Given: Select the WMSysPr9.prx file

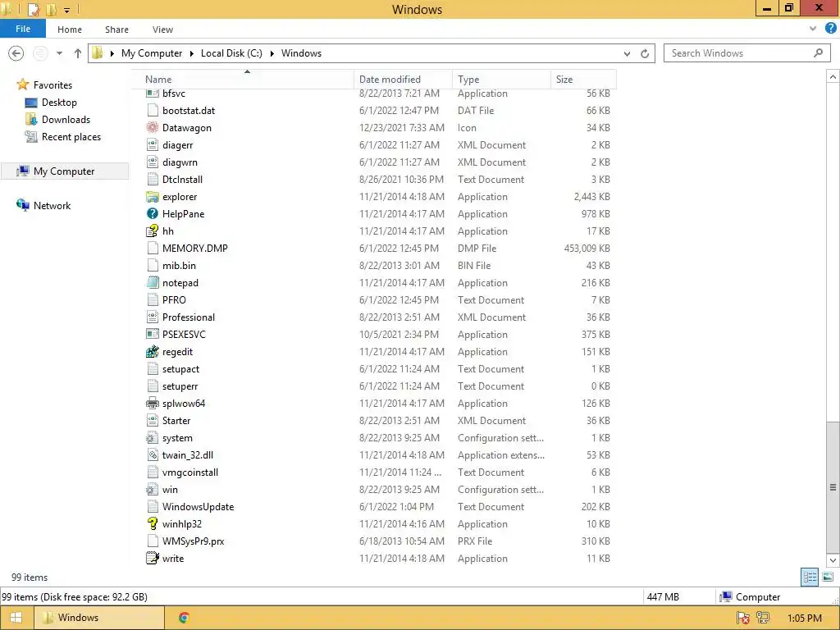Looking at the screenshot, I should click(x=194, y=541).
